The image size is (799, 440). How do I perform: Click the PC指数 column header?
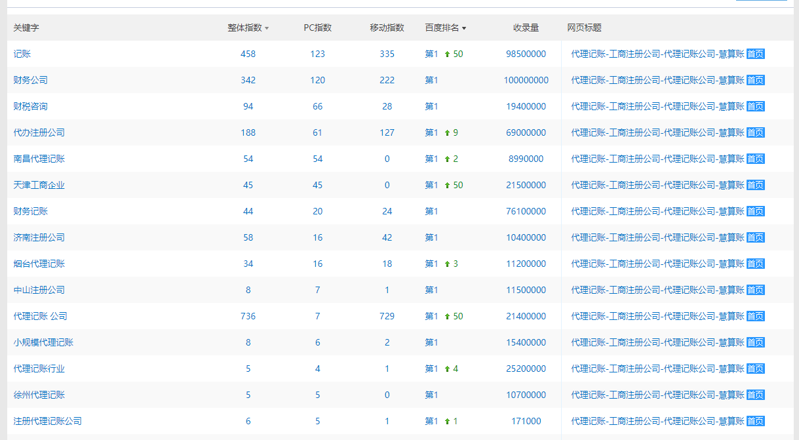pos(317,28)
